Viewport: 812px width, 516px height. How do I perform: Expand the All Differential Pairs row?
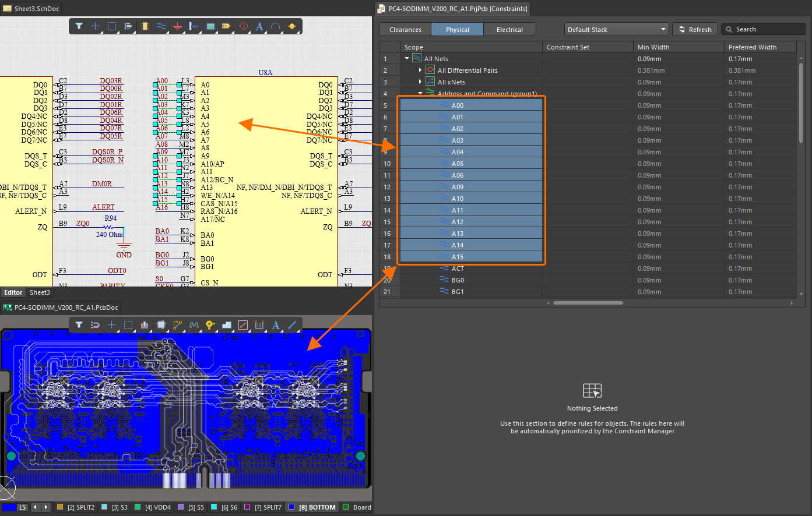420,70
